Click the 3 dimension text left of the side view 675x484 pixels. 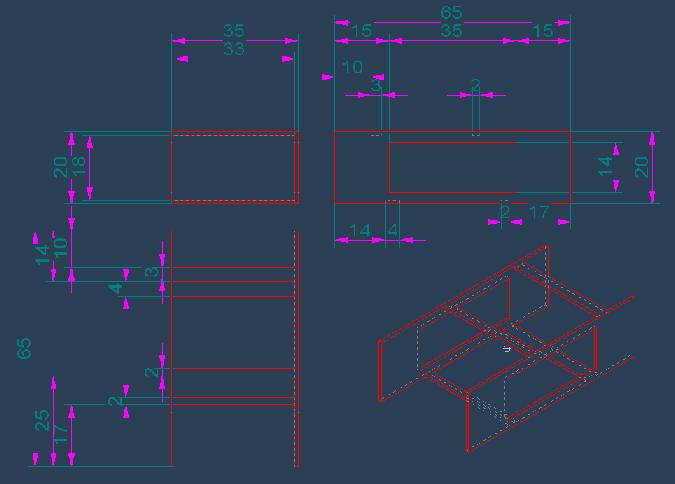point(151,272)
